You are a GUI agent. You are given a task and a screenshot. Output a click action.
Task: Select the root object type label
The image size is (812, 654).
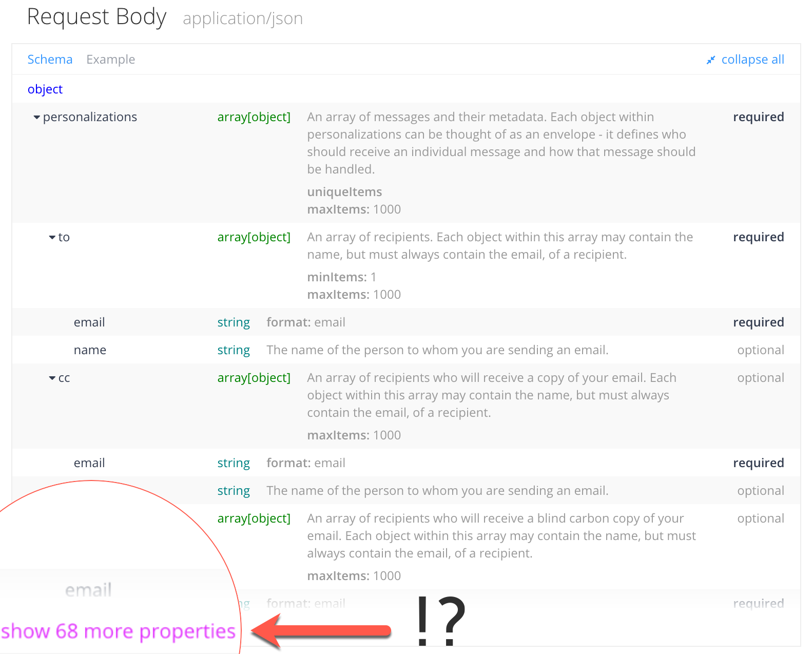45,89
